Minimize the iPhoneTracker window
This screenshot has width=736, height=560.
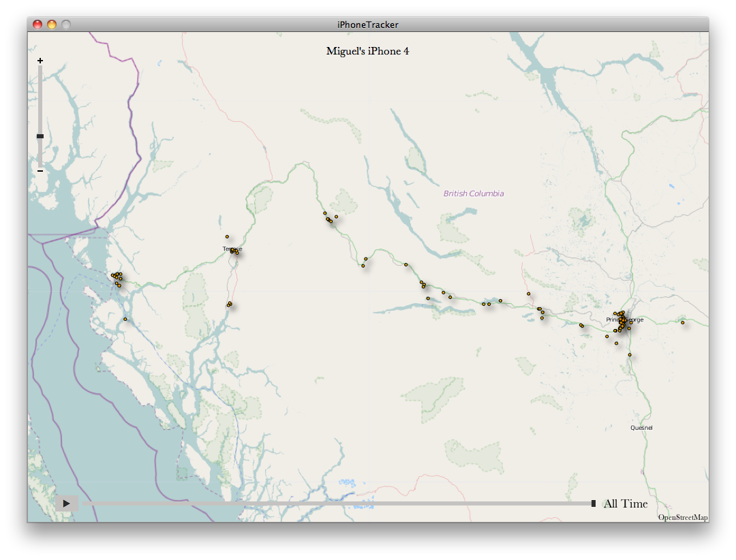tap(52, 25)
